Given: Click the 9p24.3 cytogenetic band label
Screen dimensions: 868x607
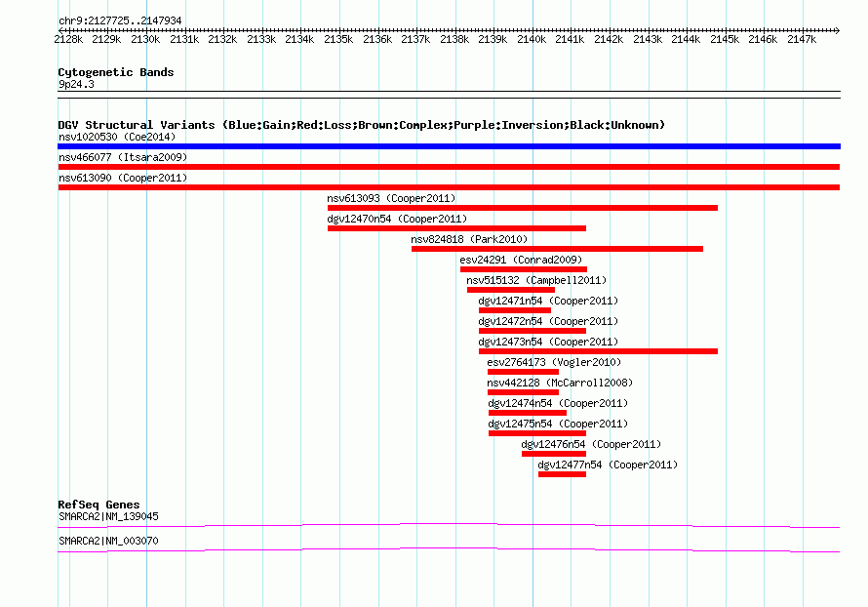Looking at the screenshot, I should click(76, 84).
